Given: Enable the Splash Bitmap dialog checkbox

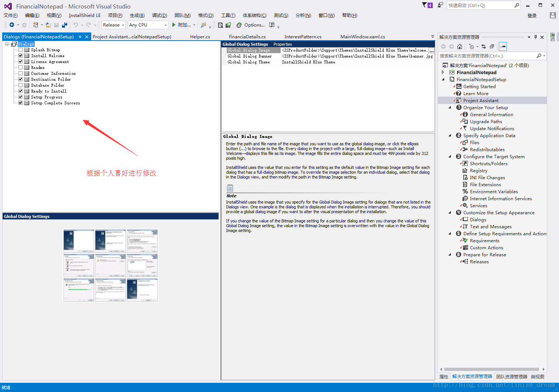Looking at the screenshot, I should tap(21, 50).
